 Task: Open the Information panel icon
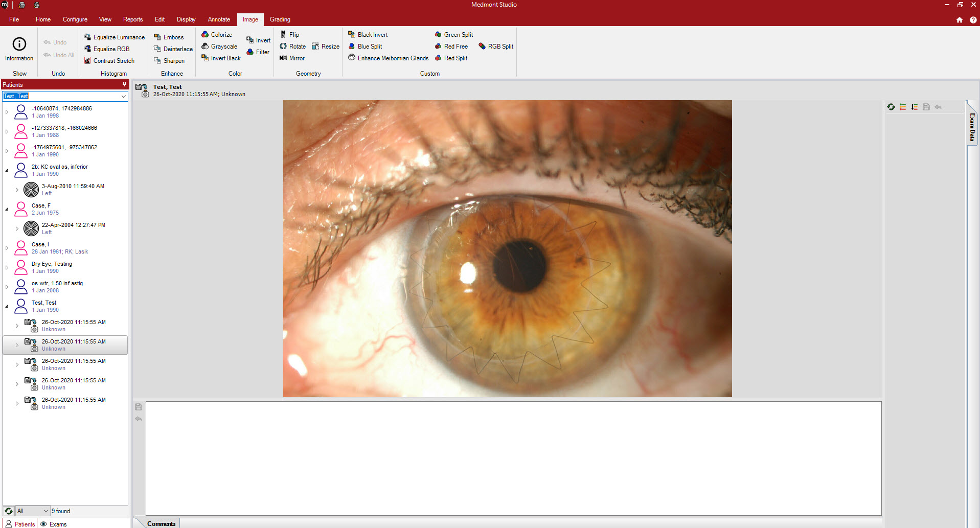pos(19,44)
